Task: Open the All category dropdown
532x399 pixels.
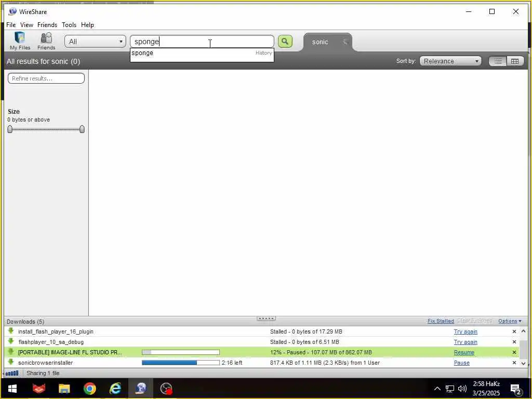Action: pos(96,42)
